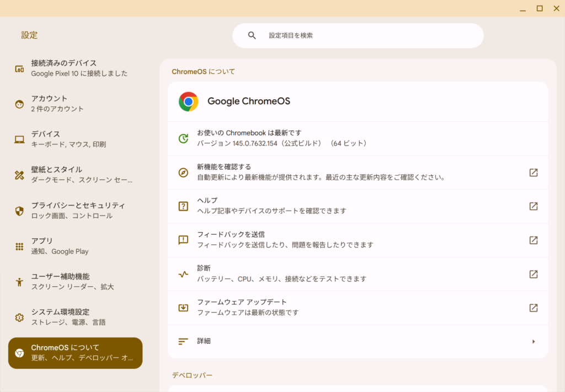Viewport: 565px width, 392px height.
Task: Click the update status refresh icon
Action: [183, 138]
